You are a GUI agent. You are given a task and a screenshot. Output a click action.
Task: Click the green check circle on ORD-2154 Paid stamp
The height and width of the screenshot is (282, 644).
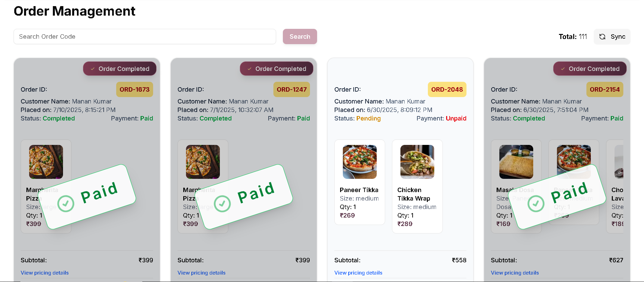536,204
